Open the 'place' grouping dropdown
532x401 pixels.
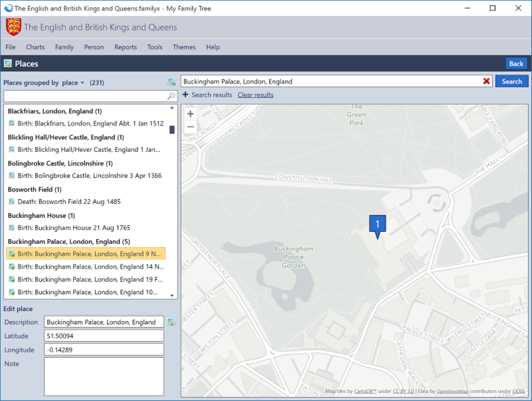(73, 82)
